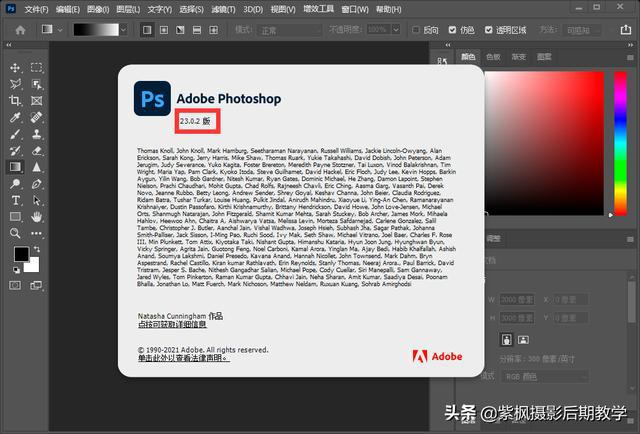The image size is (640, 434).
Task: Select the History Brush tool
Action: point(15,151)
